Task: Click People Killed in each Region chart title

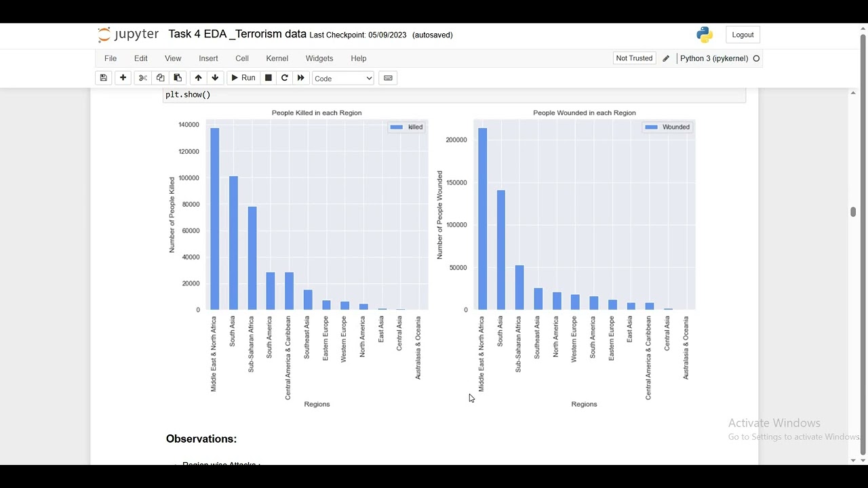Action: [x=317, y=113]
